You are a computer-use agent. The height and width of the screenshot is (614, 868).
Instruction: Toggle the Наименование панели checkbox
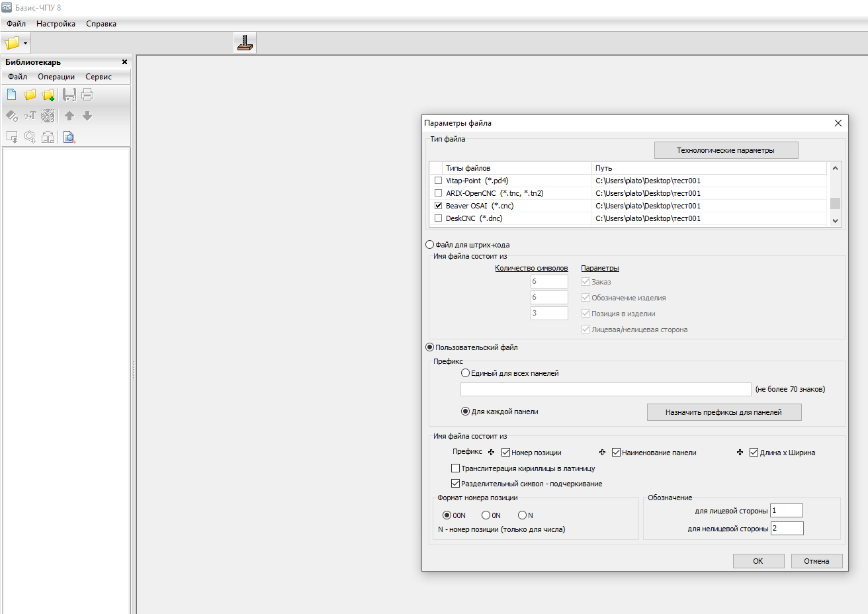[616, 453]
